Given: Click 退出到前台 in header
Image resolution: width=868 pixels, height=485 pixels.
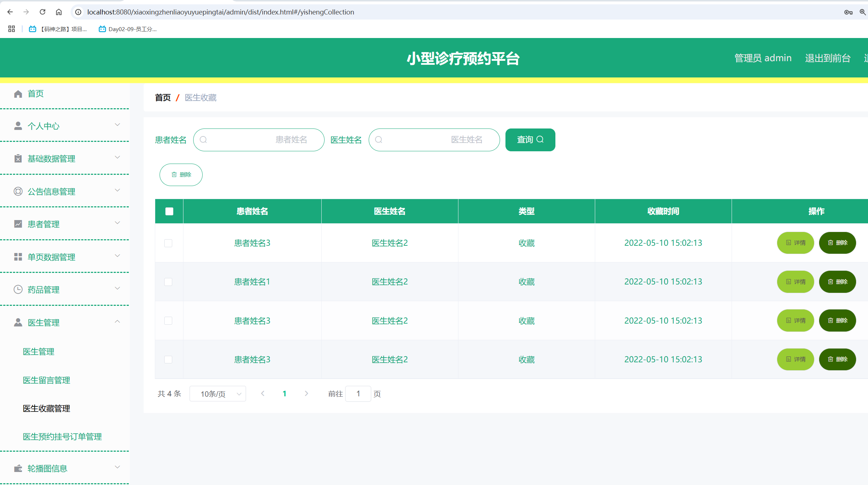Looking at the screenshot, I should click(828, 58).
